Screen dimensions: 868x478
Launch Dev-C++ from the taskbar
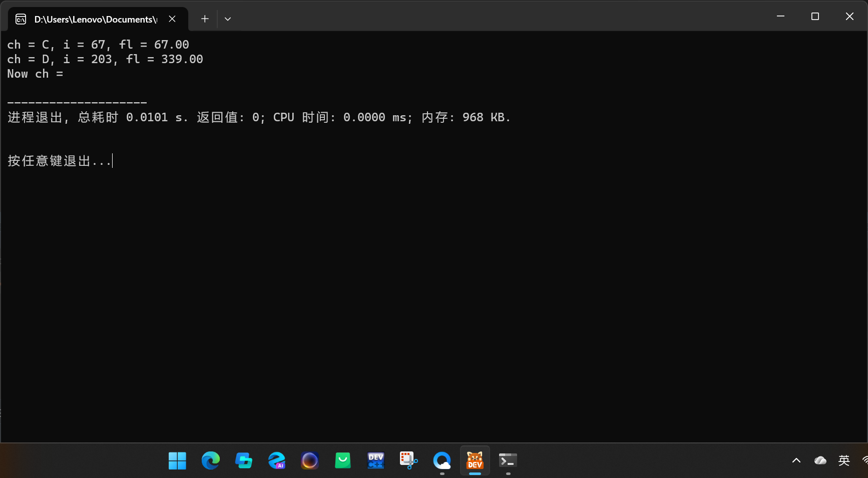(x=375, y=460)
